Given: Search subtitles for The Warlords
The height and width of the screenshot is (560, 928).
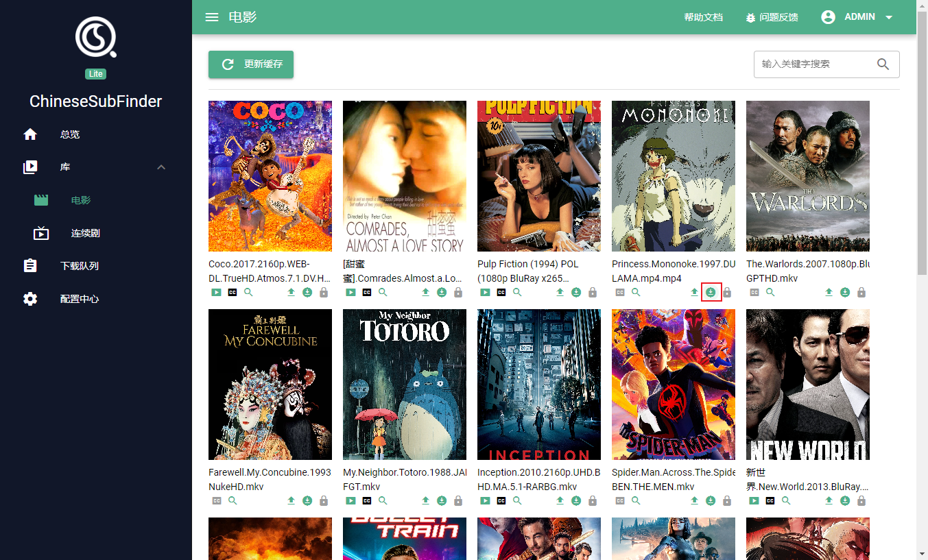Looking at the screenshot, I should (x=771, y=292).
